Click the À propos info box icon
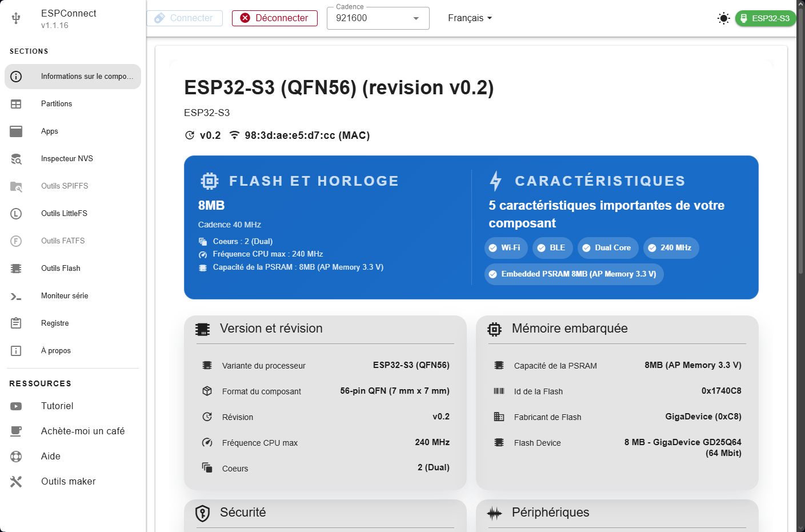Screen dimensions: 805x532 [x=16, y=351]
